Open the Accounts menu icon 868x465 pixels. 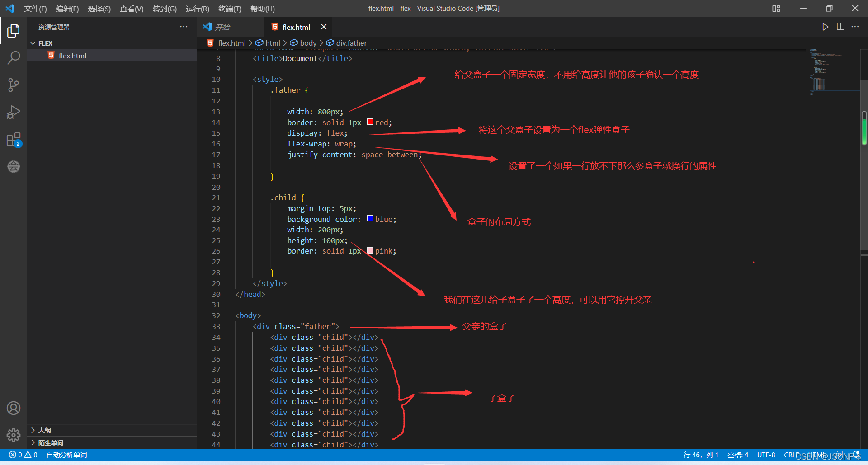(x=14, y=408)
